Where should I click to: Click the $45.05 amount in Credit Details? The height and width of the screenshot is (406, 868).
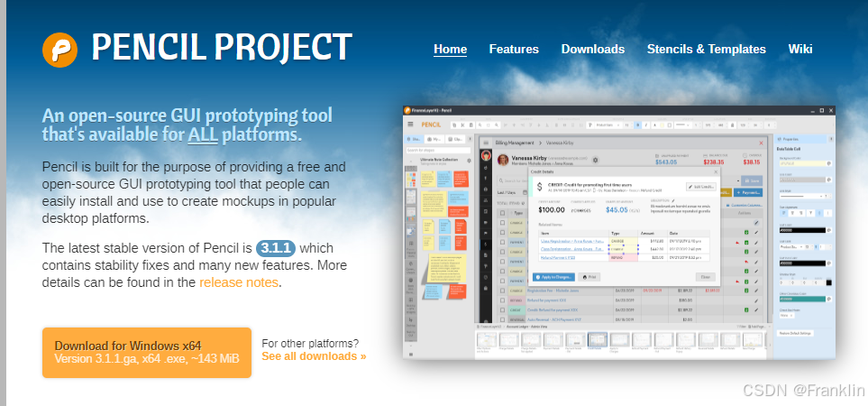point(617,209)
